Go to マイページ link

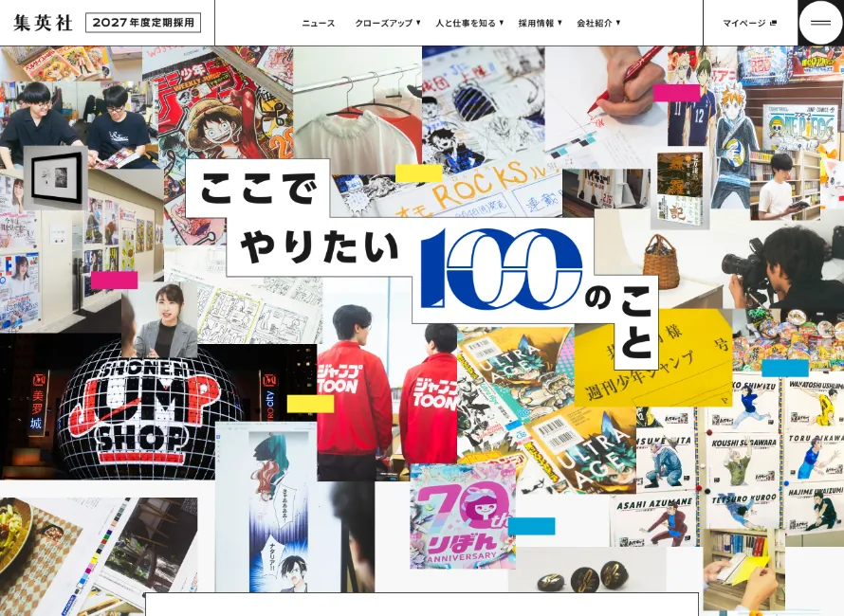pos(743,23)
